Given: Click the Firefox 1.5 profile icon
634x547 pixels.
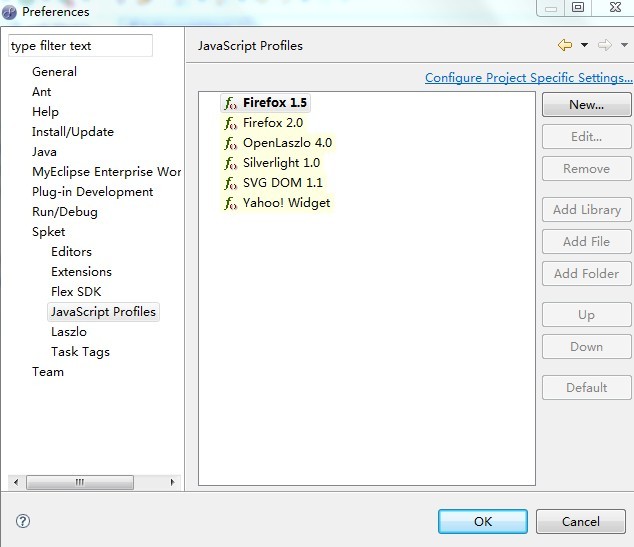Looking at the screenshot, I should 231,103.
